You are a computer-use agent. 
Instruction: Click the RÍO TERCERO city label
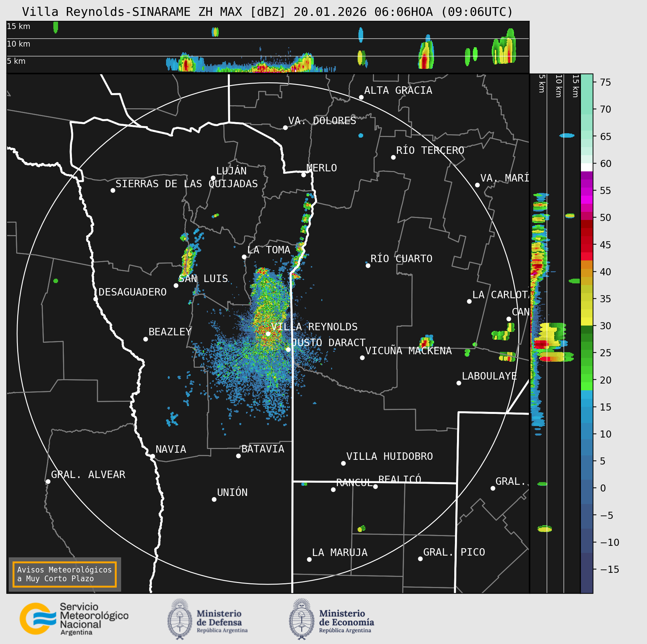(x=430, y=150)
